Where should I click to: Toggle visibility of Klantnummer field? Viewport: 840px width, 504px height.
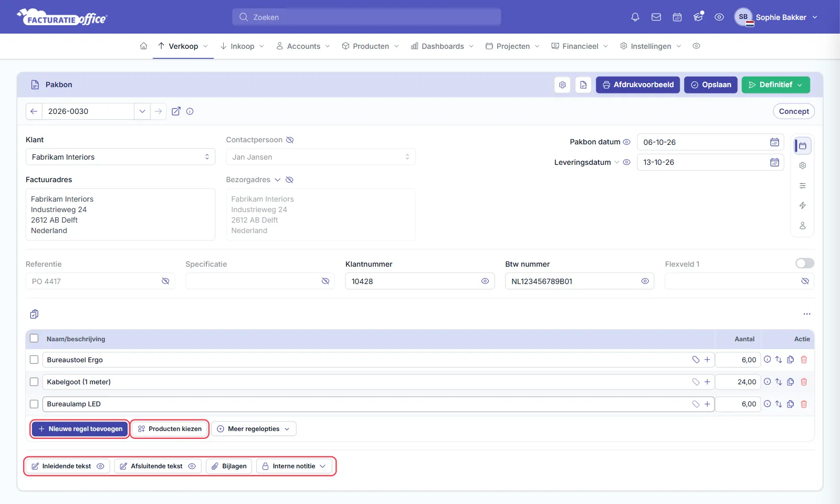[485, 281]
